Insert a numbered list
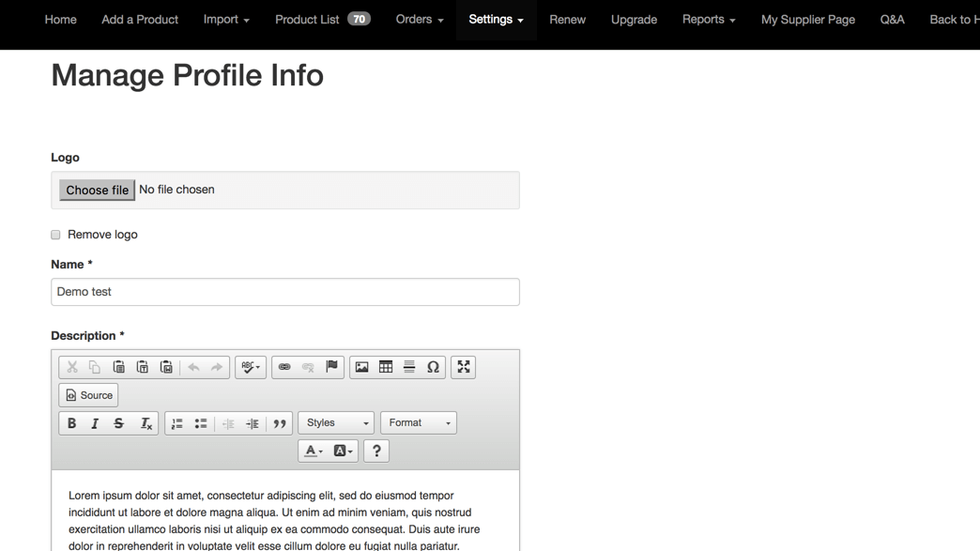Screen dimensions: 980x551 coord(177,423)
